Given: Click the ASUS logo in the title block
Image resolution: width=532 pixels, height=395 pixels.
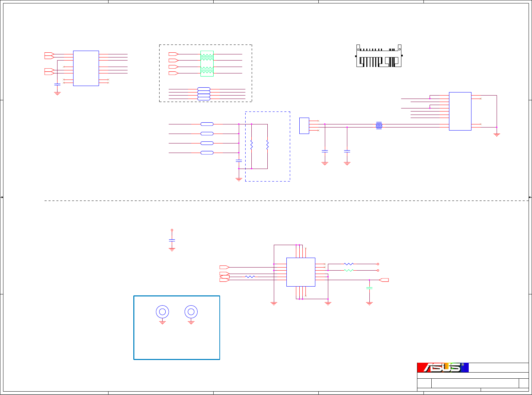Looking at the screenshot, I should pyautogui.click(x=443, y=367).
